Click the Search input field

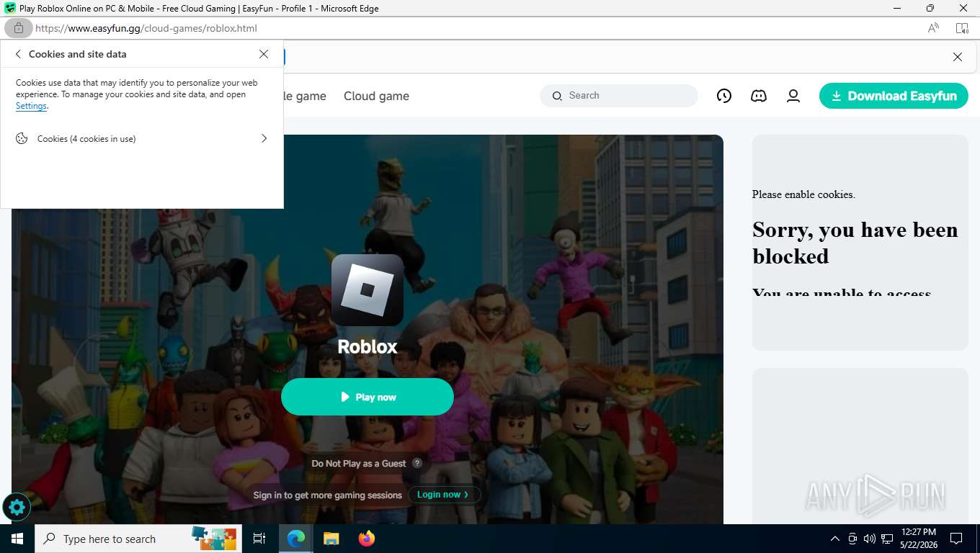pyautogui.click(x=619, y=96)
